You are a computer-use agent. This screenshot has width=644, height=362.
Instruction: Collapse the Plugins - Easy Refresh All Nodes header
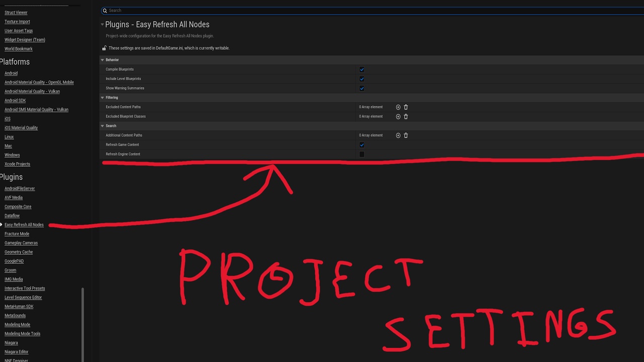(102, 24)
